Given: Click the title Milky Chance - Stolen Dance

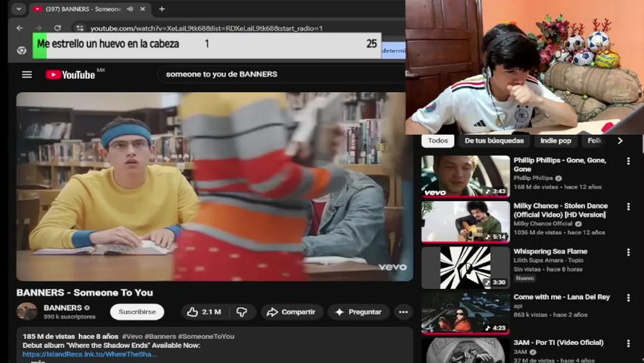Looking at the screenshot, I should point(560,210).
